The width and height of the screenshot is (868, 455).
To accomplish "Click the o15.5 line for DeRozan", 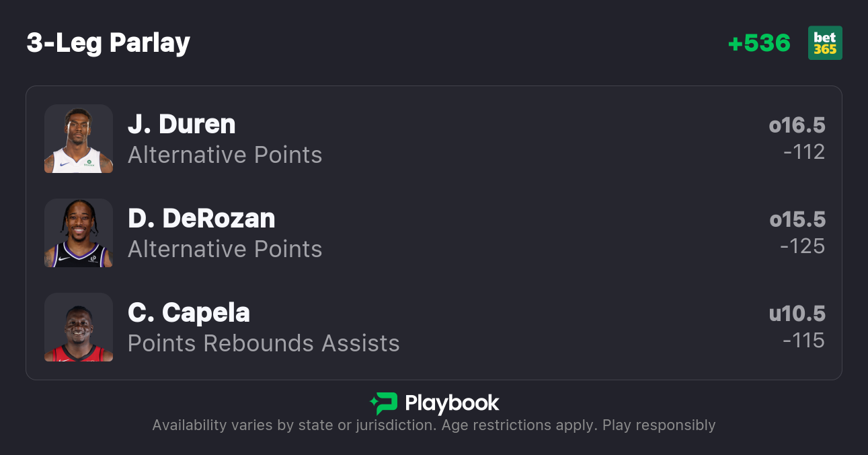I will pos(797,219).
